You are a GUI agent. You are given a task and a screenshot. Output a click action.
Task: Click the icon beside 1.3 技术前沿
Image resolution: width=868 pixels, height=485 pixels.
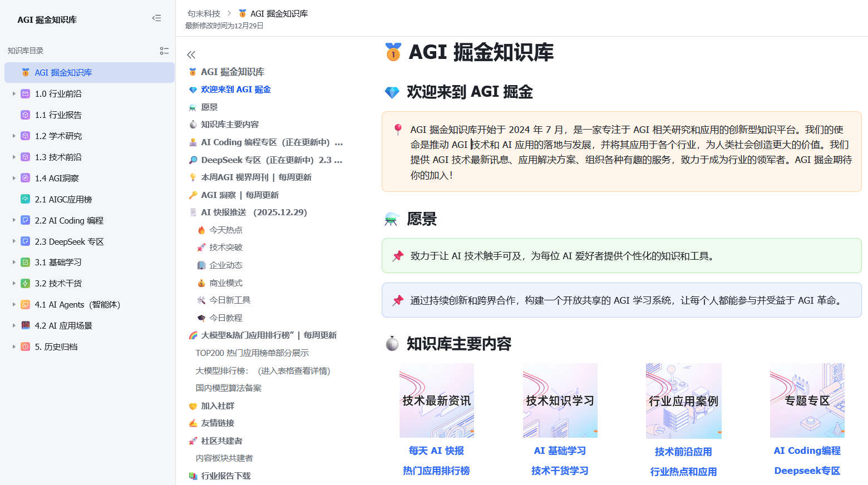point(25,157)
